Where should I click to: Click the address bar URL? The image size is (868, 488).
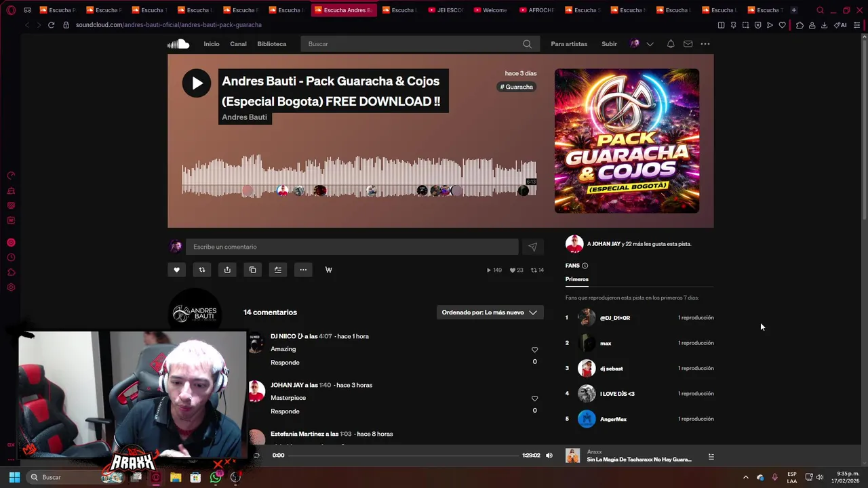(x=169, y=25)
